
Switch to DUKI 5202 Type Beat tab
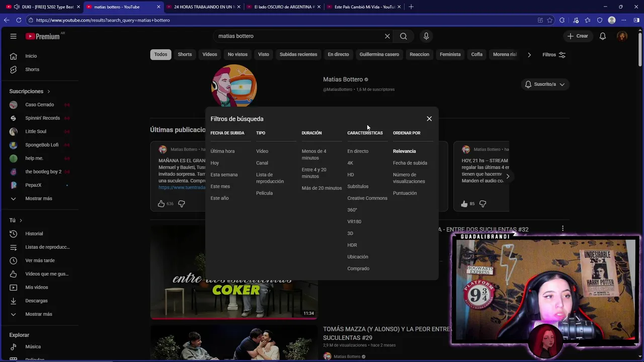click(x=43, y=7)
